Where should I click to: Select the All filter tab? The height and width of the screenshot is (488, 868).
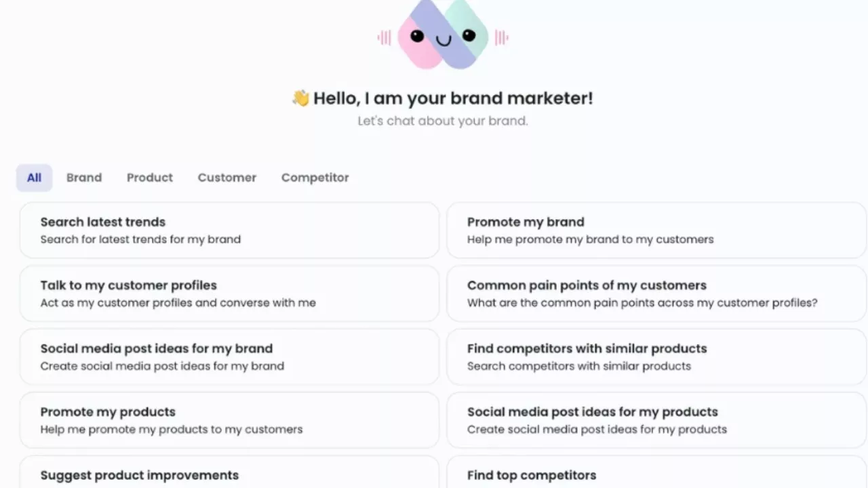(34, 178)
